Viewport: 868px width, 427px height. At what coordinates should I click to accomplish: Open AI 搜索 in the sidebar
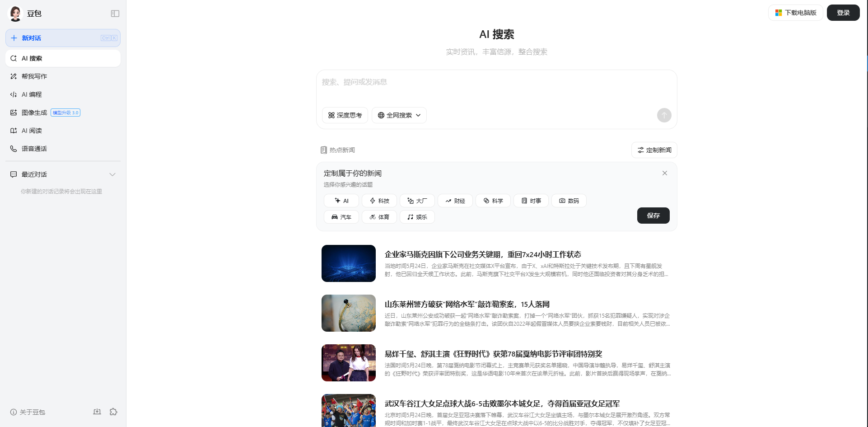[63, 58]
